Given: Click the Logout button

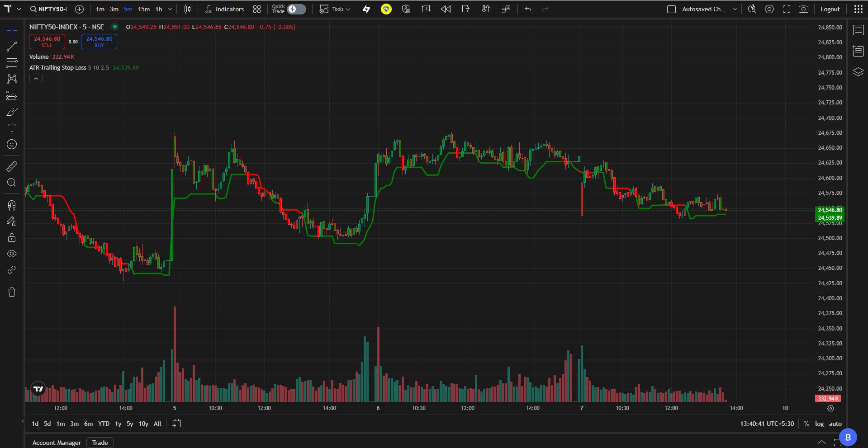Looking at the screenshot, I should 830,9.
